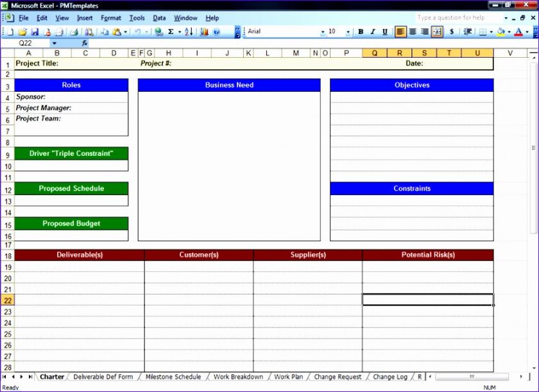The width and height of the screenshot is (539, 392).
Task: Toggle bold formatting
Action: pos(361,31)
